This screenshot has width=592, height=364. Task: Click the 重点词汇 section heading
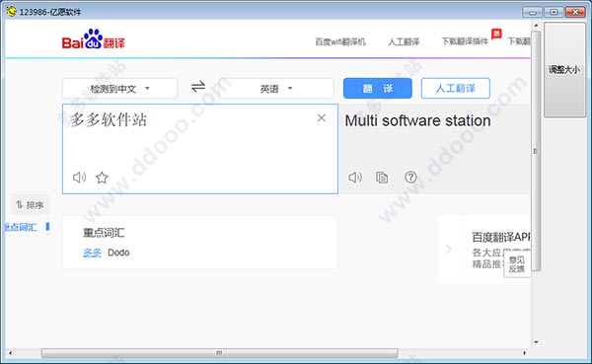pos(104,233)
